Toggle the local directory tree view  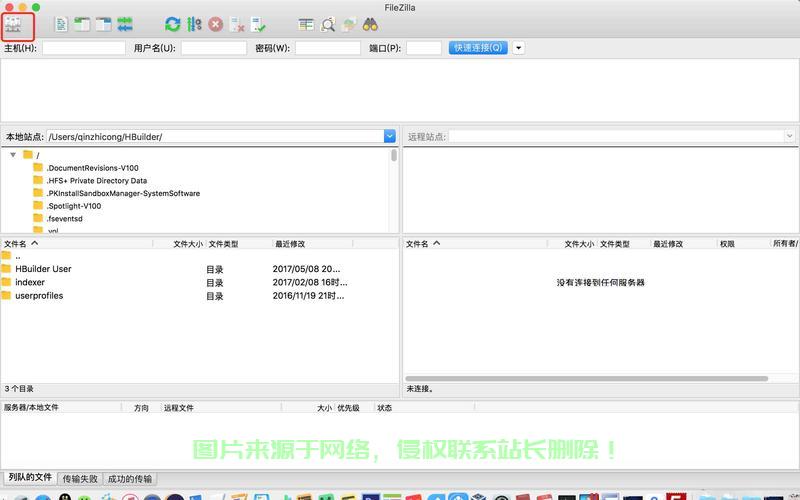(82, 24)
